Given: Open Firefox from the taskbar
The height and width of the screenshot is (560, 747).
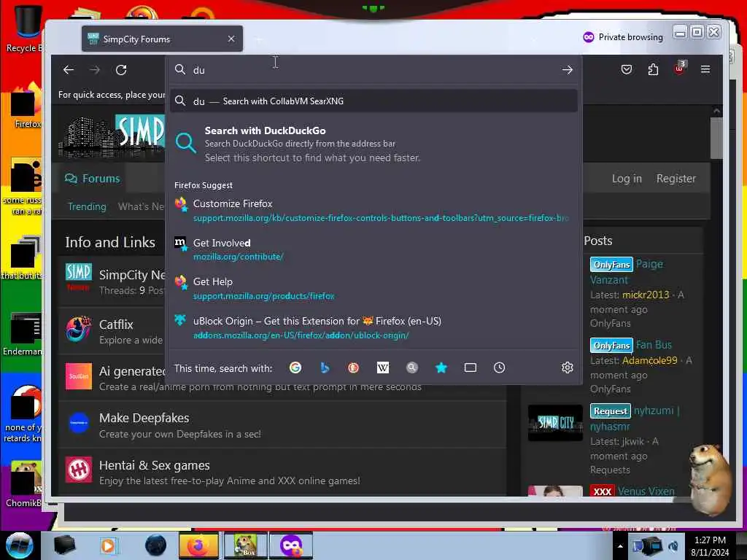Looking at the screenshot, I should click(198, 545).
